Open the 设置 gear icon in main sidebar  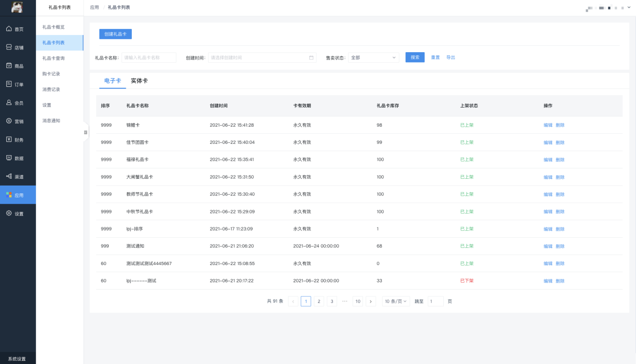[x=9, y=213]
